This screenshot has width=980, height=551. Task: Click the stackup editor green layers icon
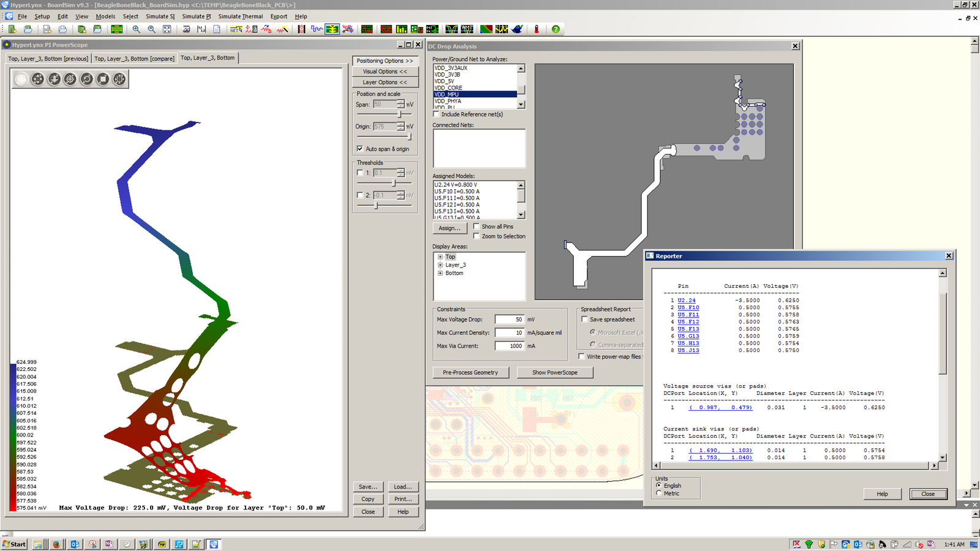[116, 29]
